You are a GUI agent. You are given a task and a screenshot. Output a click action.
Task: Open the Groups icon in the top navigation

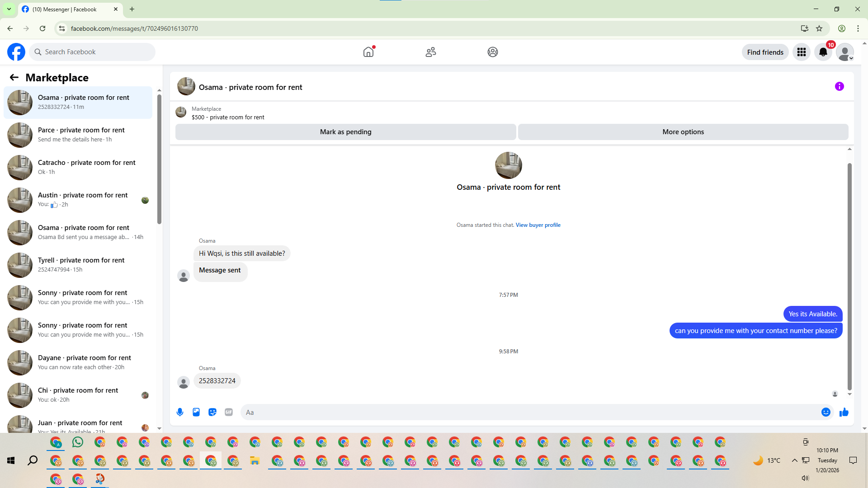click(x=493, y=52)
